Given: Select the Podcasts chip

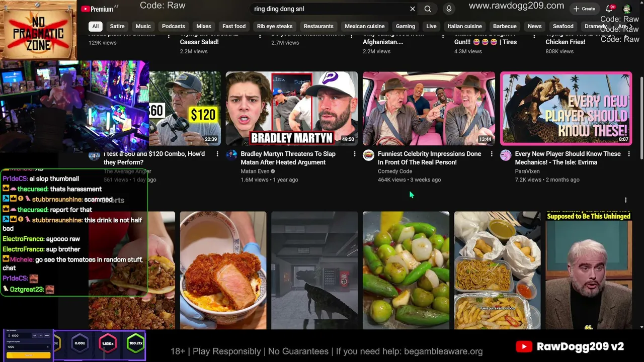Looking at the screenshot, I should [x=174, y=26].
